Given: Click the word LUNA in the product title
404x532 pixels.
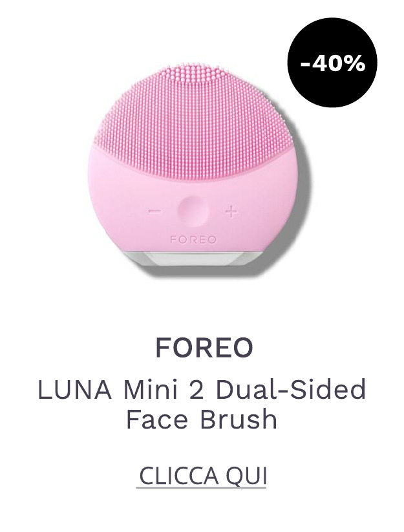Looking at the screenshot, I should [75, 390].
